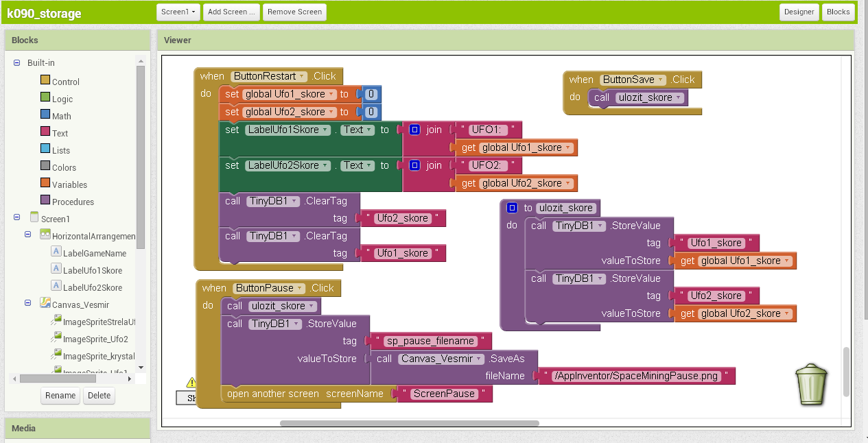Open ButtonPause component dropdown in Click block
Image resolution: width=868 pixels, height=443 pixels.
(268, 288)
